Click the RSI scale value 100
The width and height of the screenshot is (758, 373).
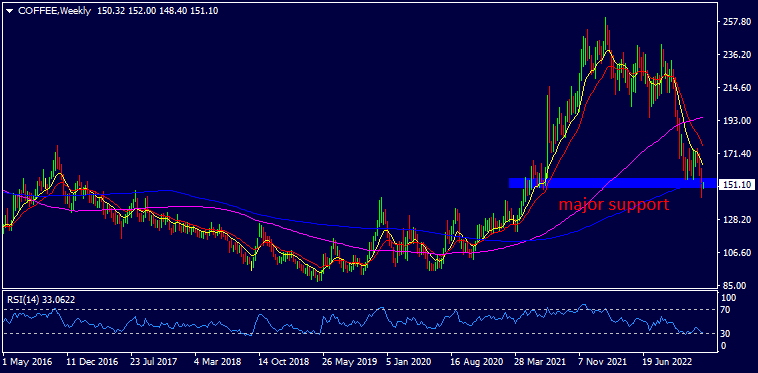click(730, 297)
